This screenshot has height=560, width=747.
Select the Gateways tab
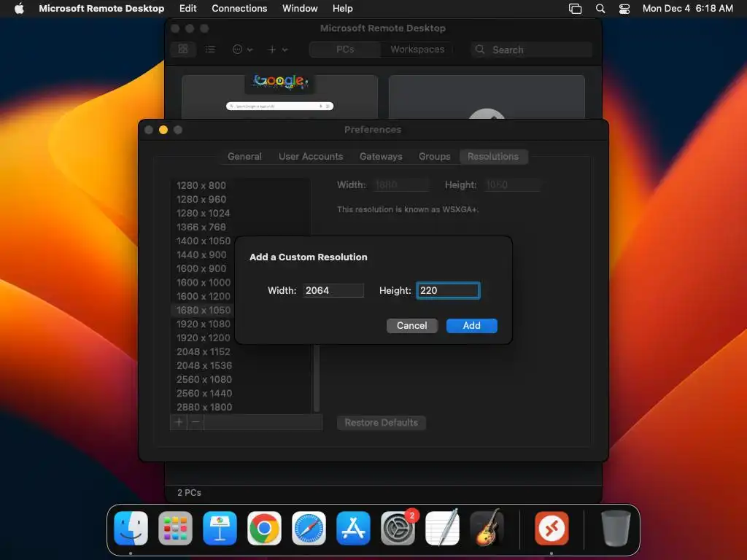[x=381, y=157]
